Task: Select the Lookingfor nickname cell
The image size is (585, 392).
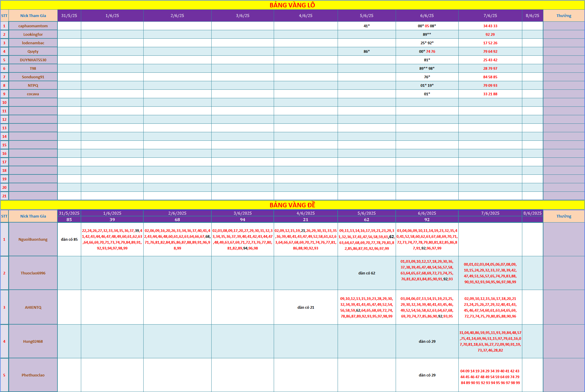Action: [x=33, y=34]
